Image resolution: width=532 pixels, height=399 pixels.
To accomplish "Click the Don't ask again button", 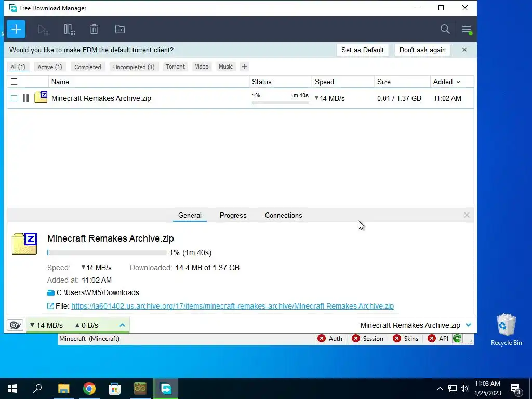I will coord(422,50).
